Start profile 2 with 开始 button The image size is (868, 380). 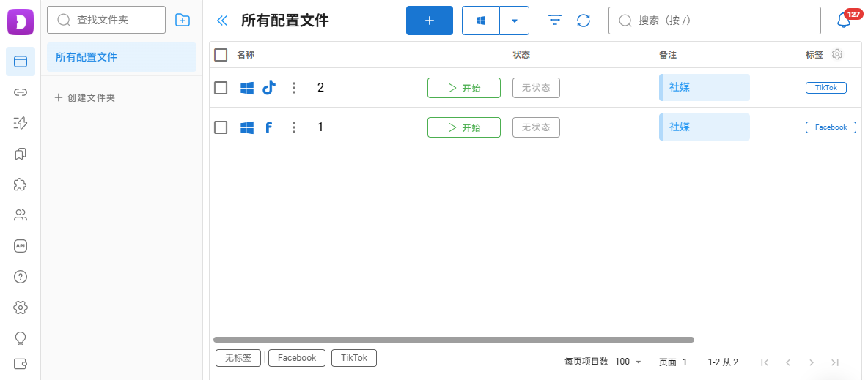(464, 88)
